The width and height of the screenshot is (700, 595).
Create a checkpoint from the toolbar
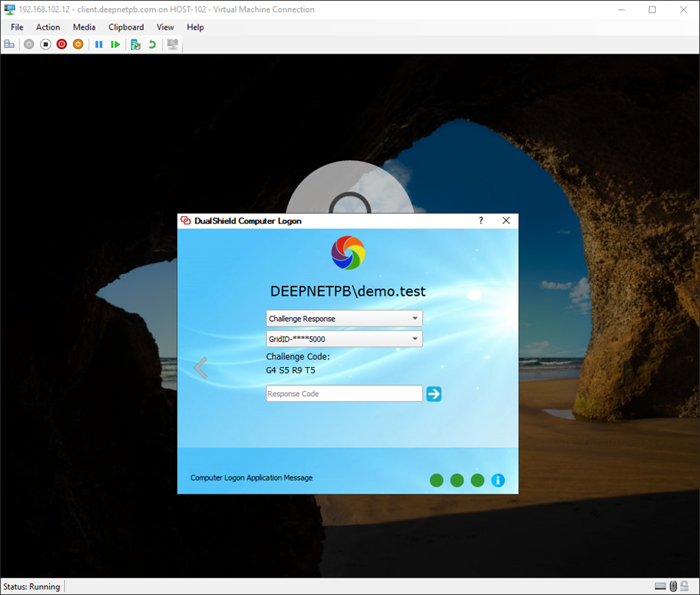tap(136, 45)
